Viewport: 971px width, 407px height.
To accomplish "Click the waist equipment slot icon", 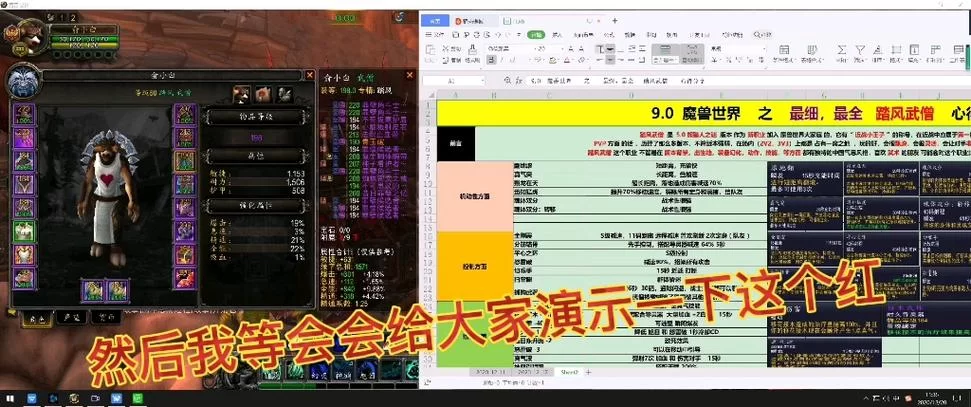I will (x=185, y=138).
